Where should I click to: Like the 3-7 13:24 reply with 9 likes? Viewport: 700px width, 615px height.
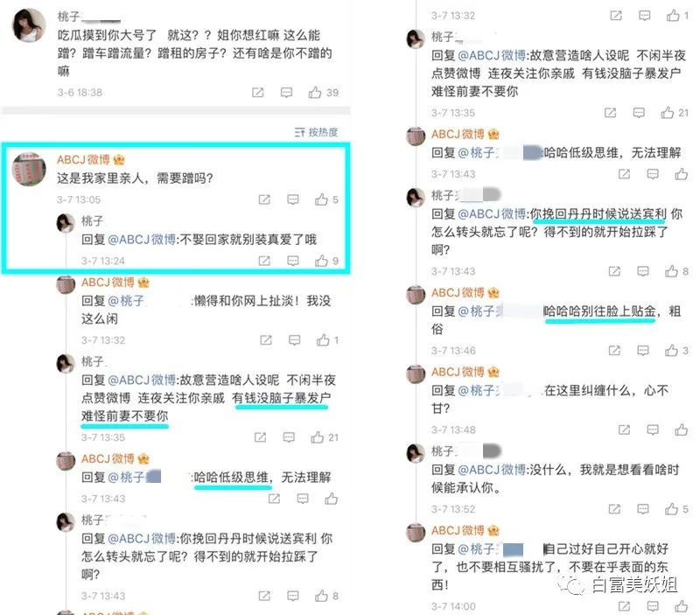(321, 261)
